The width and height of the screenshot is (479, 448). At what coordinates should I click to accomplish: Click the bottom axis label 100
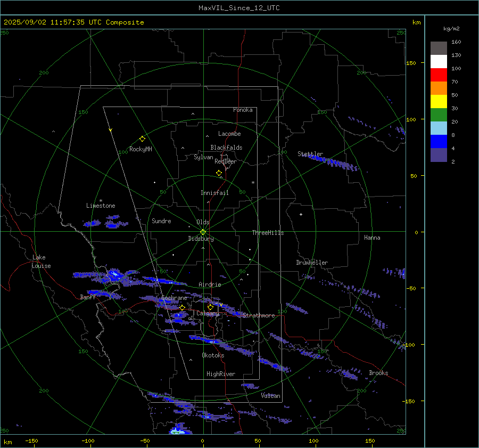313,441
